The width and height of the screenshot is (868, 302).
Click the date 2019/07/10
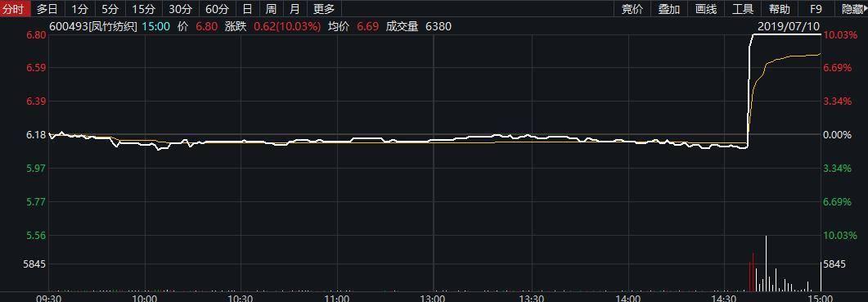789,26
